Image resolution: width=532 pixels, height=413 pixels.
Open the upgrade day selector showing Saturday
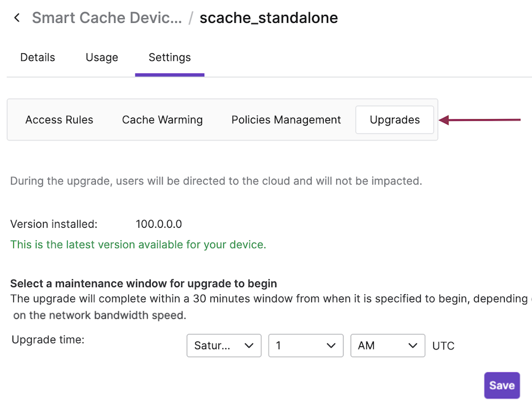click(224, 345)
